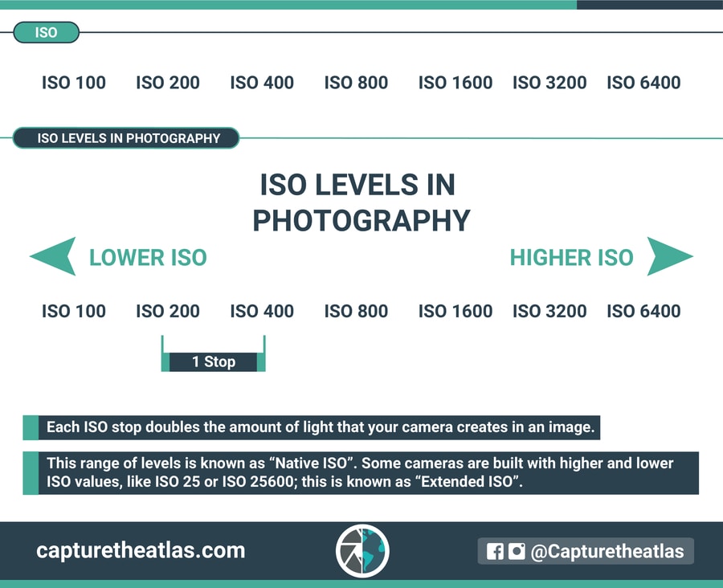The height and width of the screenshot is (588, 723).
Task: Click the Lower ISO left arrow
Action: pos(54,256)
